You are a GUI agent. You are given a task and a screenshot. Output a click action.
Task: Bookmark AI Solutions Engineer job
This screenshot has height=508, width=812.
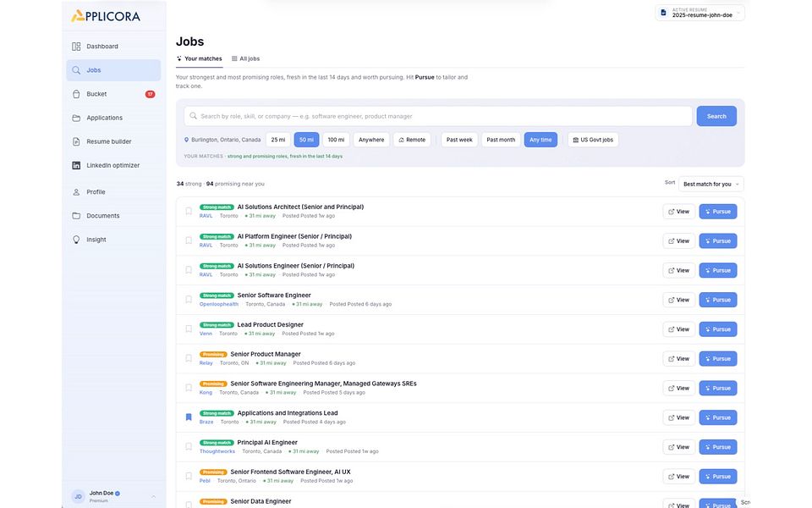tap(189, 270)
